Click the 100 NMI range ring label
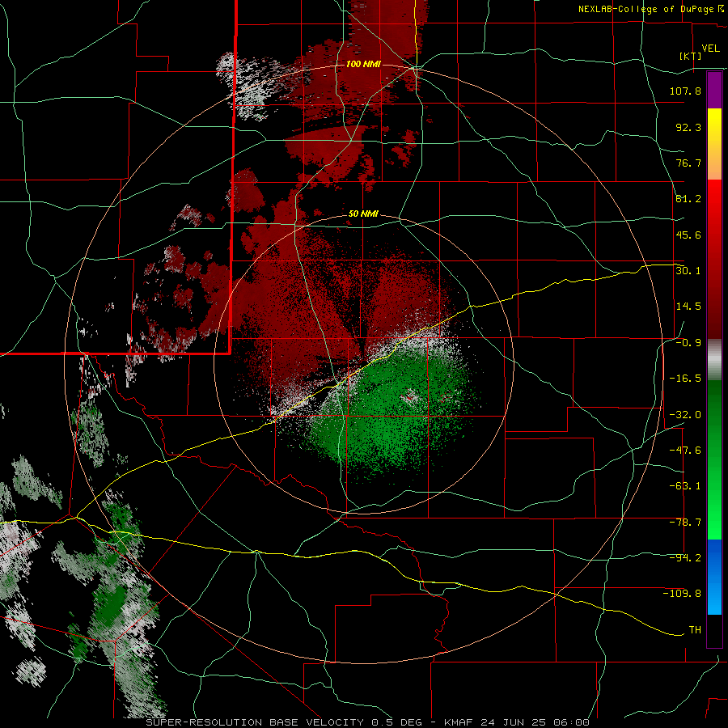 [x=363, y=64]
